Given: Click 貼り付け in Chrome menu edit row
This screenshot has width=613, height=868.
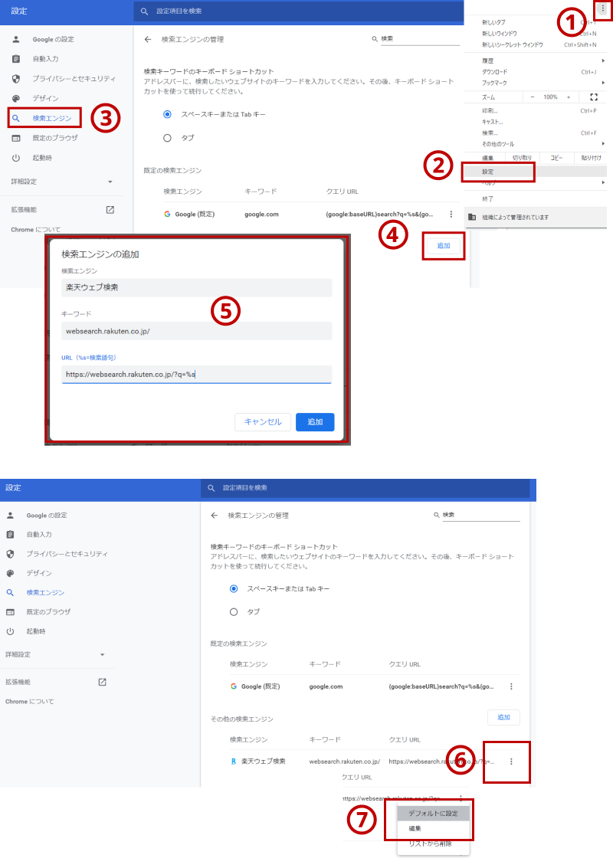Looking at the screenshot, I should click(x=591, y=159).
